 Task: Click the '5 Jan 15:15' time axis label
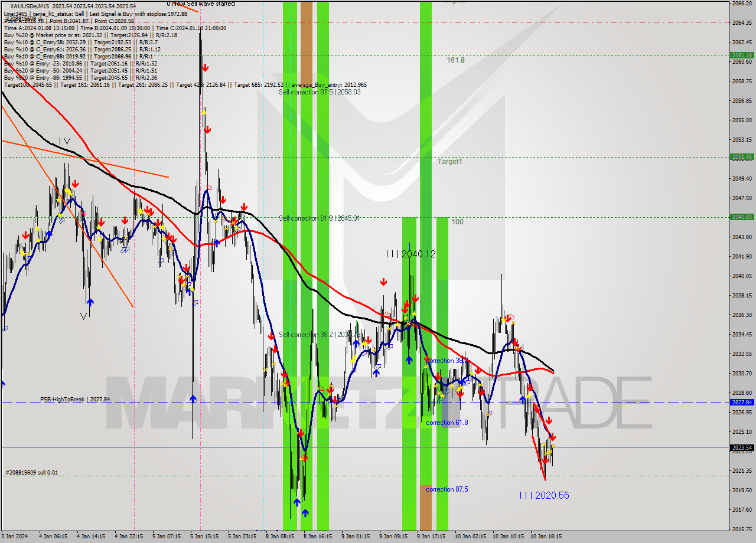[x=204, y=537]
